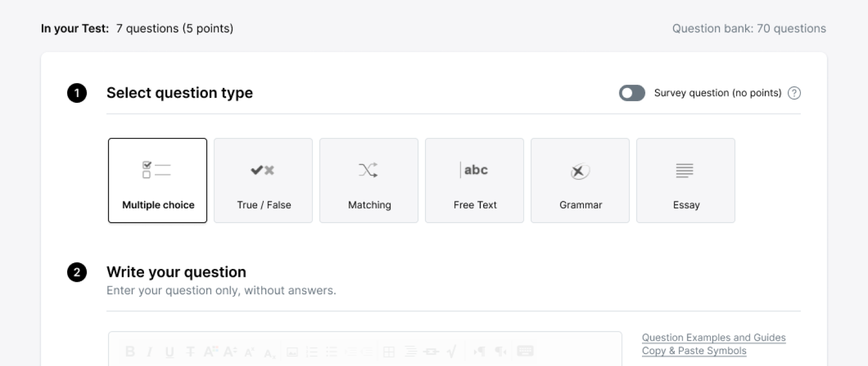Insert numbered list in the editor
The width and height of the screenshot is (868, 366).
[312, 352]
